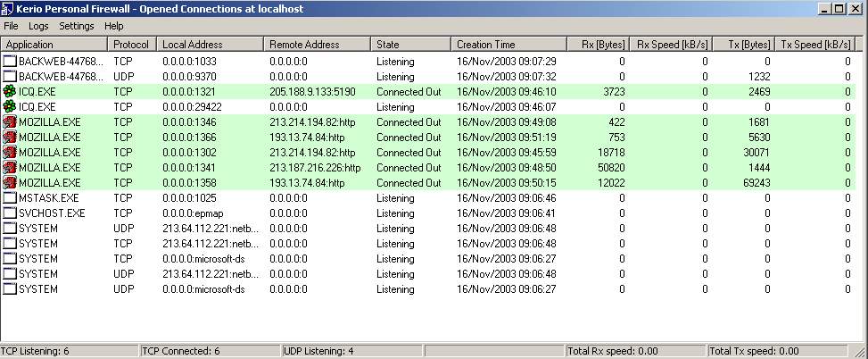Click creation time 16/Nov/2003 09:51:19
868x359 pixels.
[507, 138]
